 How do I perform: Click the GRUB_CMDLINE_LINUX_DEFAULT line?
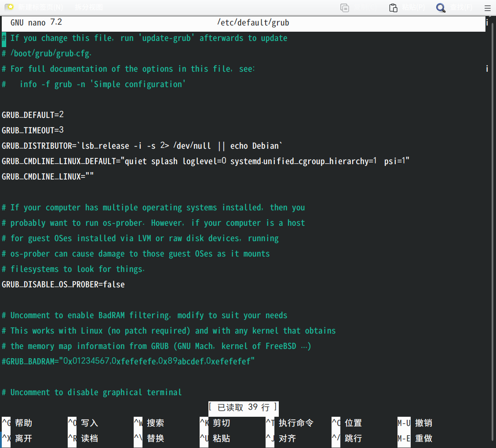click(206, 161)
